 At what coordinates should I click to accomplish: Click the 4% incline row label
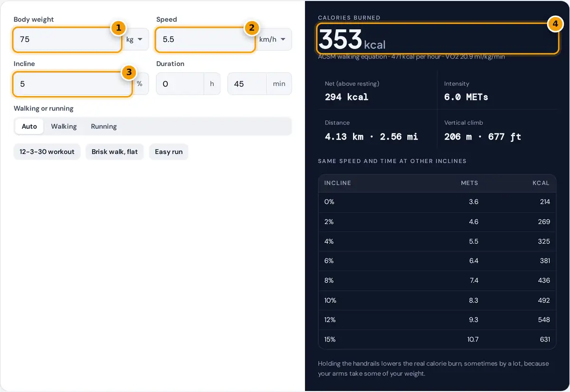pyautogui.click(x=329, y=241)
